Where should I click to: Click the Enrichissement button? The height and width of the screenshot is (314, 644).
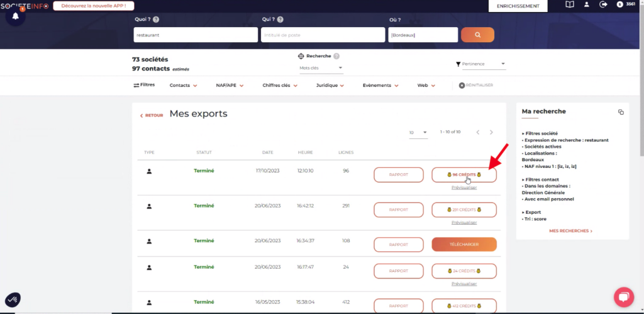click(x=518, y=6)
